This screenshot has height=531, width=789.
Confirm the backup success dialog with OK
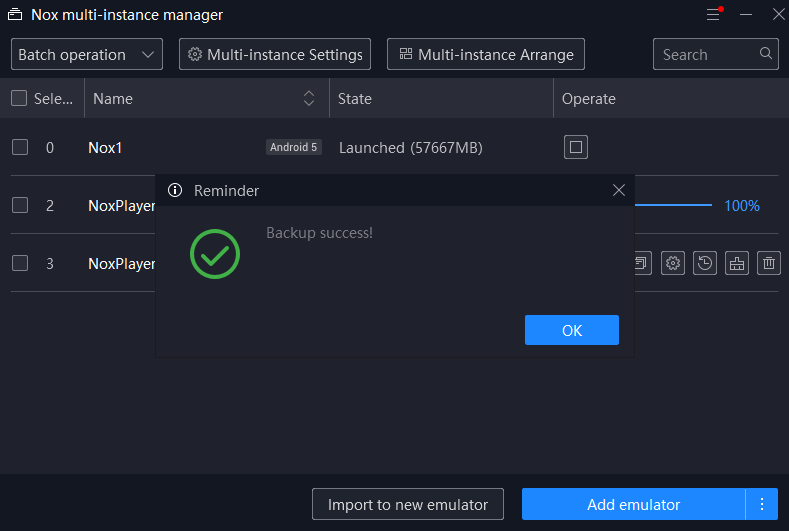pos(572,330)
